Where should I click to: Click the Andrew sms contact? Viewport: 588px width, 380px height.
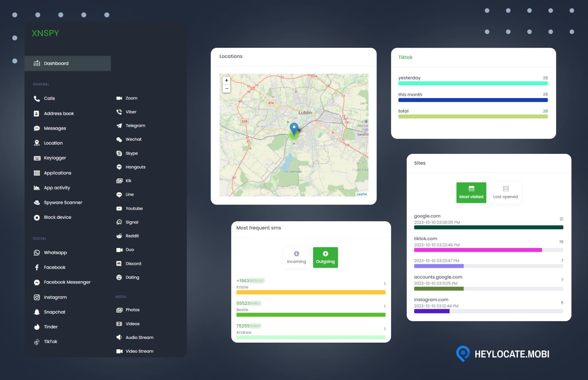pyautogui.click(x=311, y=332)
